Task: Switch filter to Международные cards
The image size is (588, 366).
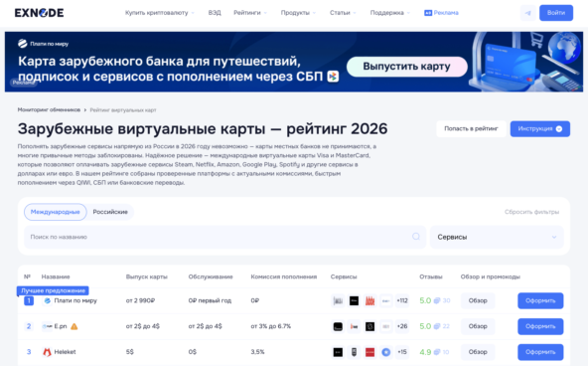Action: 56,212
